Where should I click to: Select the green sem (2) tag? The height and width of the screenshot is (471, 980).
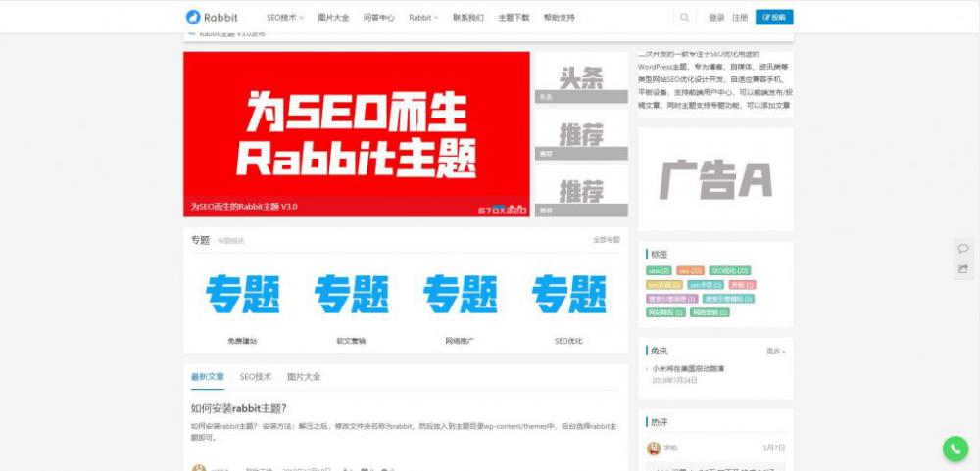click(x=660, y=271)
